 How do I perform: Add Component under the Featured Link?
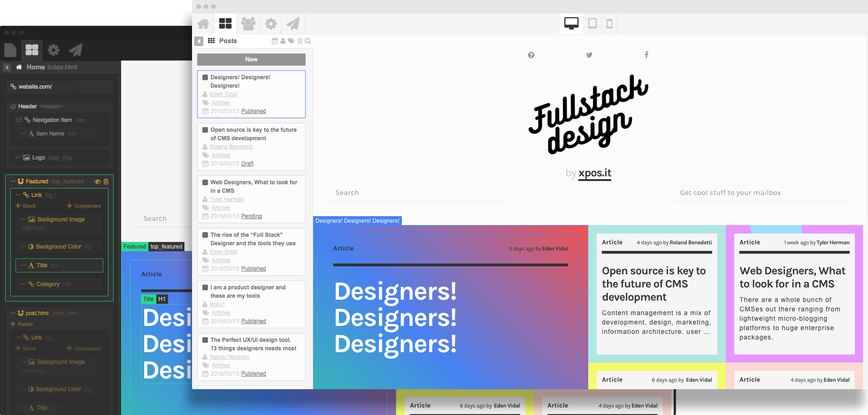pyautogui.click(x=84, y=206)
